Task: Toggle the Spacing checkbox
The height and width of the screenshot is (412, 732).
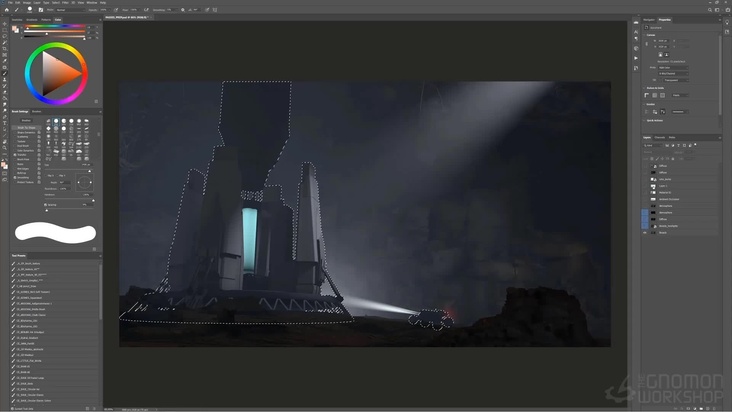Action: (x=45, y=204)
